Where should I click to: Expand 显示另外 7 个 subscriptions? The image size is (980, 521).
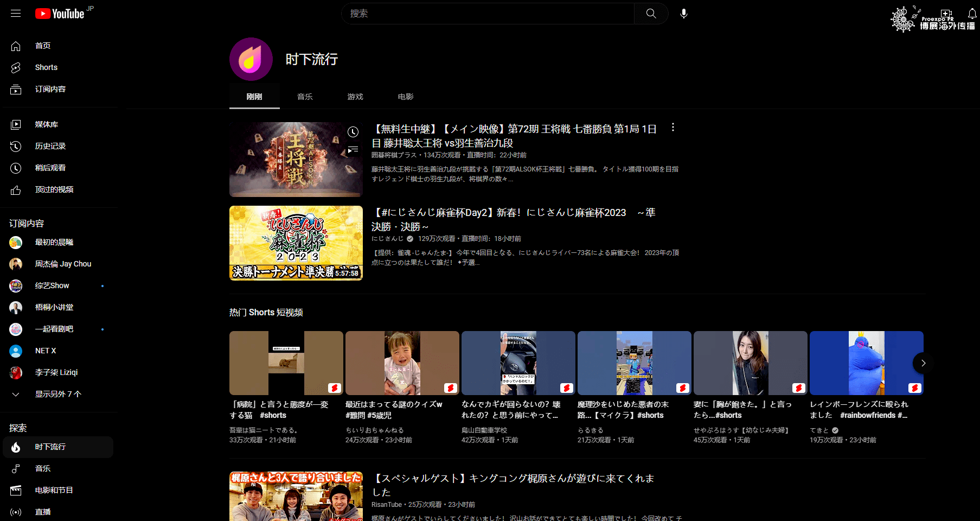pyautogui.click(x=58, y=394)
